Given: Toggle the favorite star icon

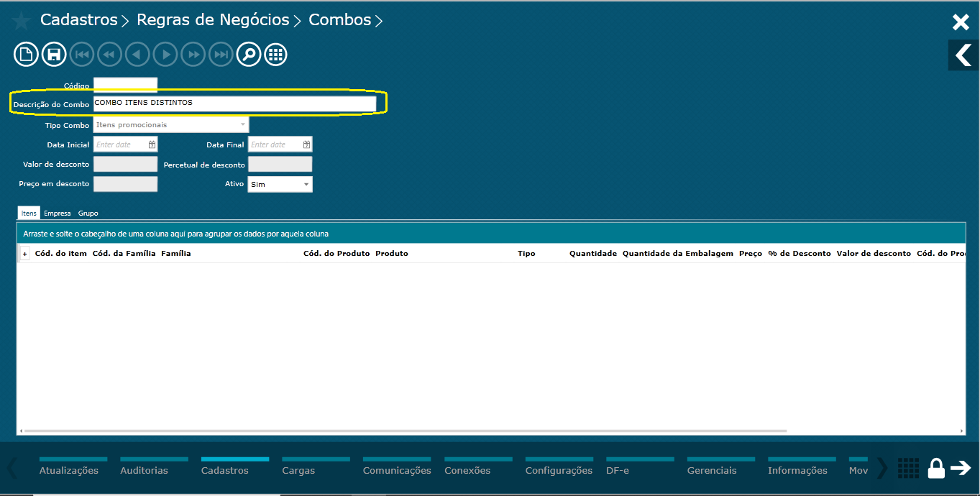Looking at the screenshot, I should click(21, 21).
